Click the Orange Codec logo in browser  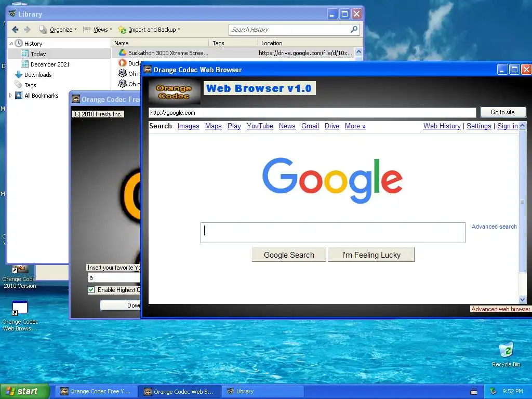(x=174, y=91)
